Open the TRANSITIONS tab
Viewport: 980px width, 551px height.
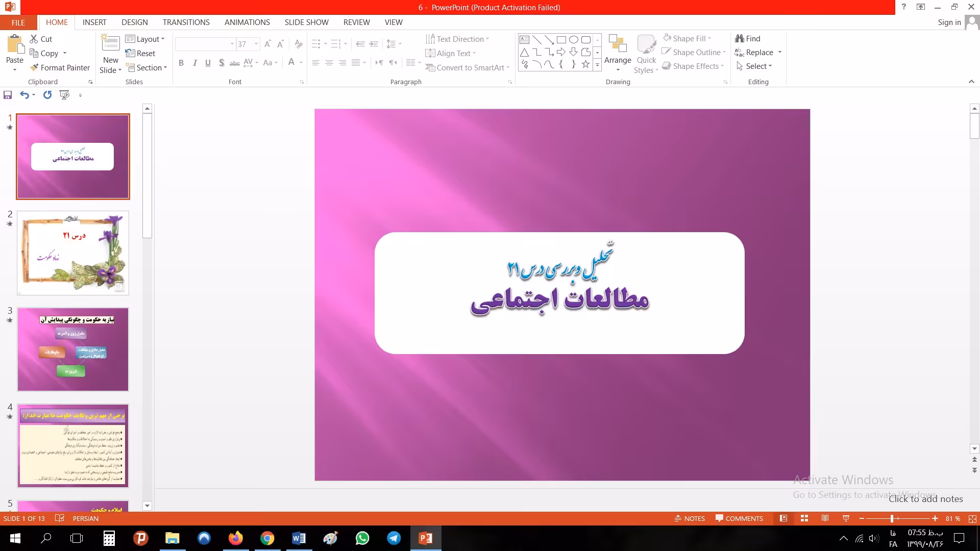pyautogui.click(x=186, y=22)
